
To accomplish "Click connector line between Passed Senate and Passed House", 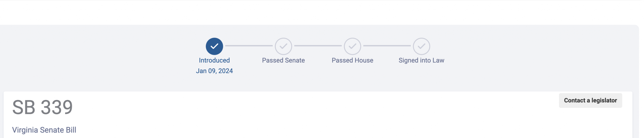I will (318, 46).
